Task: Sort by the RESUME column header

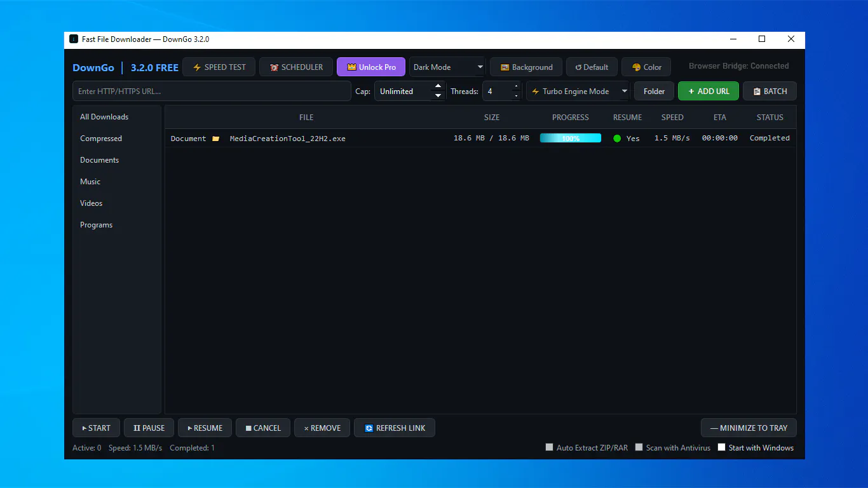Action: click(x=627, y=117)
